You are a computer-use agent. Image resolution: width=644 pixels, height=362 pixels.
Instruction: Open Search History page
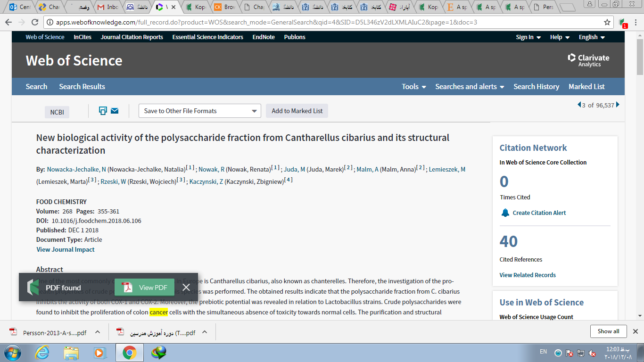point(536,87)
